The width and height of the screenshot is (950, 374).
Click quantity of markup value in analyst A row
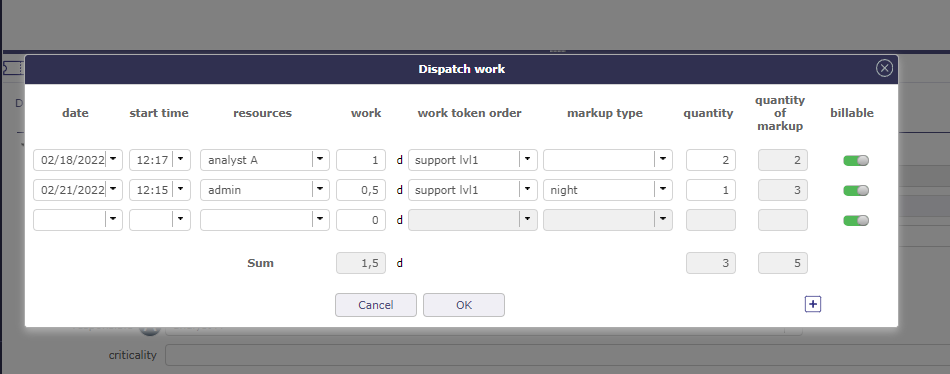[783, 160]
